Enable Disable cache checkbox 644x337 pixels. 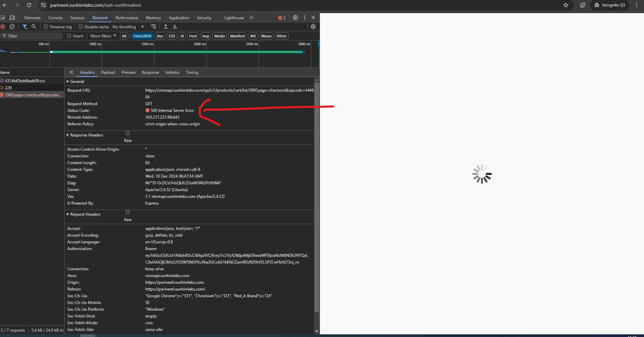point(80,27)
